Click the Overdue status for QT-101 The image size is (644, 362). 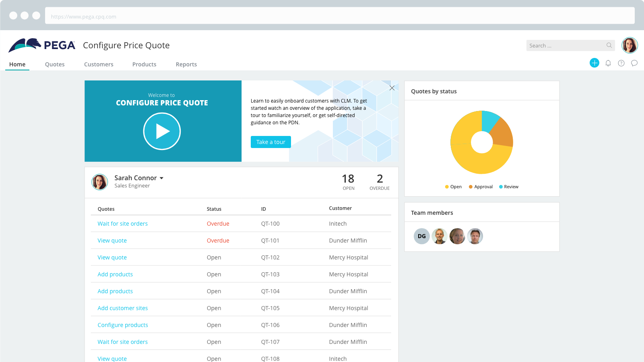(x=218, y=241)
